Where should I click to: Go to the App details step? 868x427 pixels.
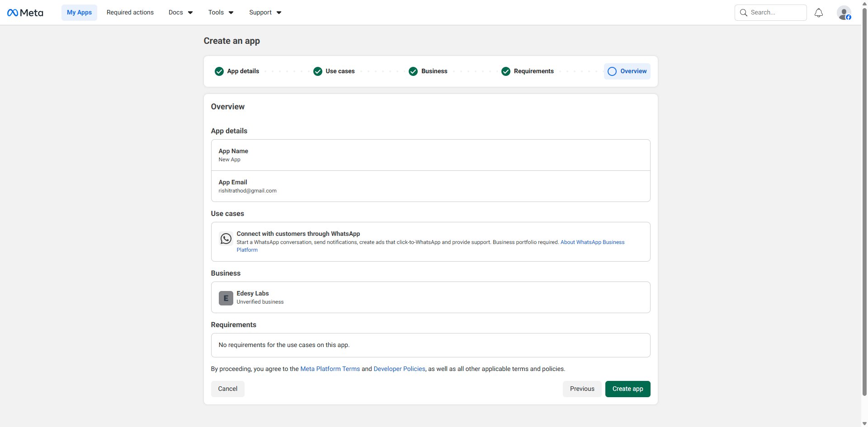coord(237,71)
